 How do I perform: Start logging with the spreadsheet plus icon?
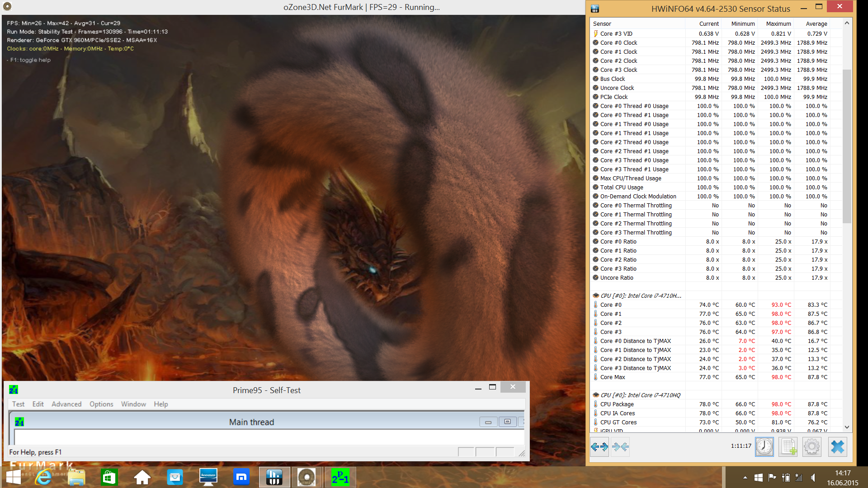coord(788,447)
